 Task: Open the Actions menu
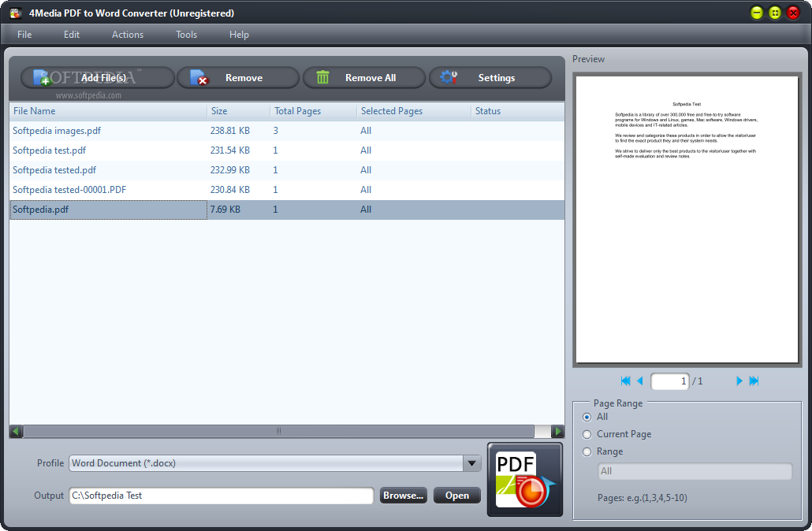[x=128, y=35]
